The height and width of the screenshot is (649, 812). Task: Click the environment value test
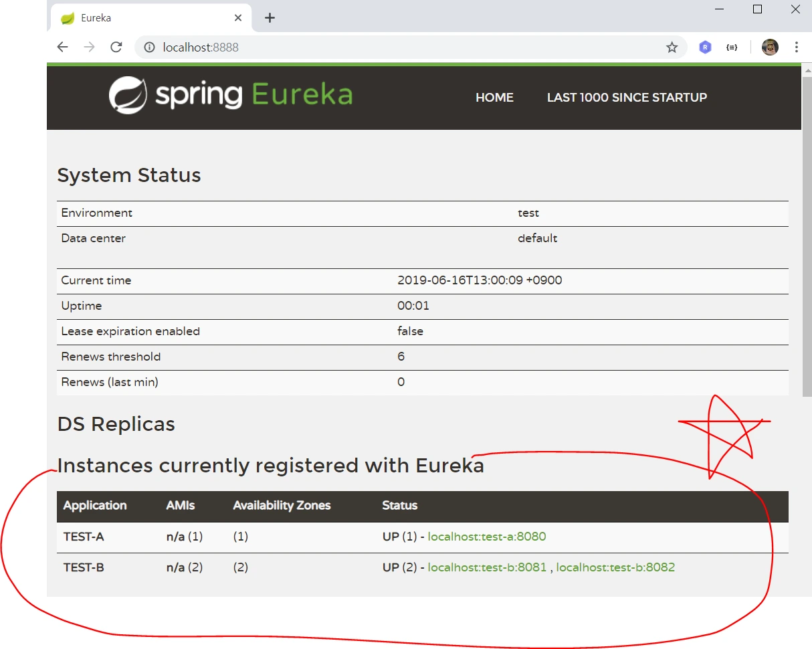528,213
